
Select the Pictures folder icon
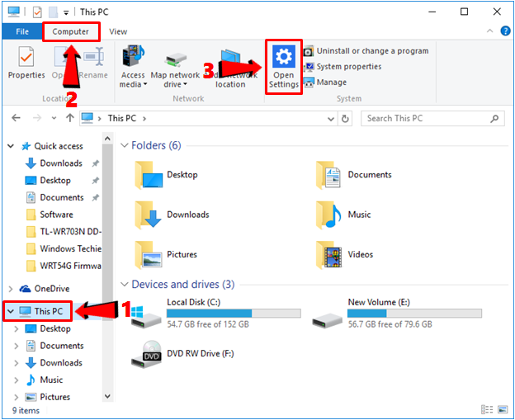(149, 255)
